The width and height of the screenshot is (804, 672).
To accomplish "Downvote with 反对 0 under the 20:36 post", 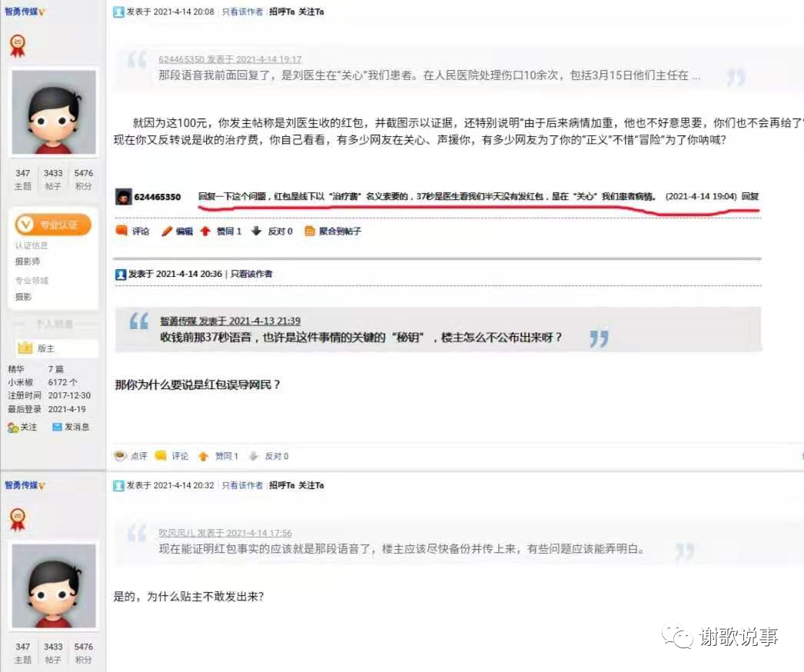I will coord(254,456).
